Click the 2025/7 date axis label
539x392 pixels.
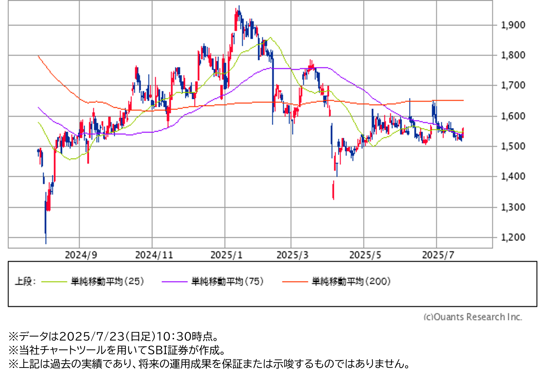[x=438, y=255]
